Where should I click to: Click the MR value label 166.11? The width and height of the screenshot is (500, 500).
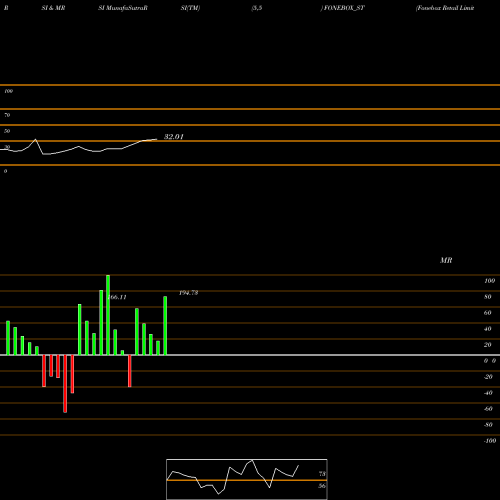pos(118,297)
